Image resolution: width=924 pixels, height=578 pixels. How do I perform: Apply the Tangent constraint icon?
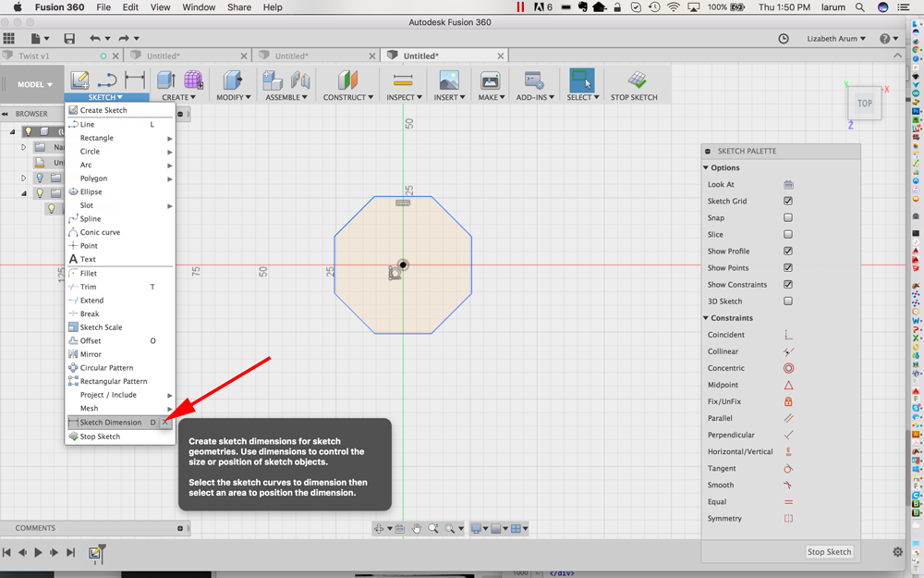click(788, 468)
